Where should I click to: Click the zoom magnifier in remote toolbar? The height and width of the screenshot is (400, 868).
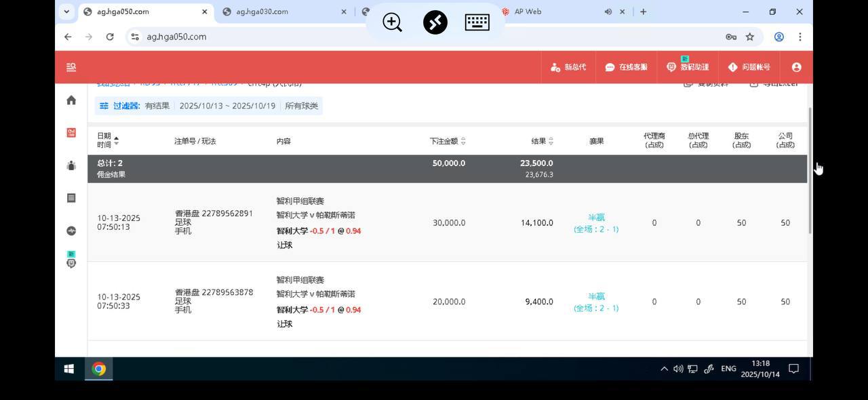tap(392, 22)
